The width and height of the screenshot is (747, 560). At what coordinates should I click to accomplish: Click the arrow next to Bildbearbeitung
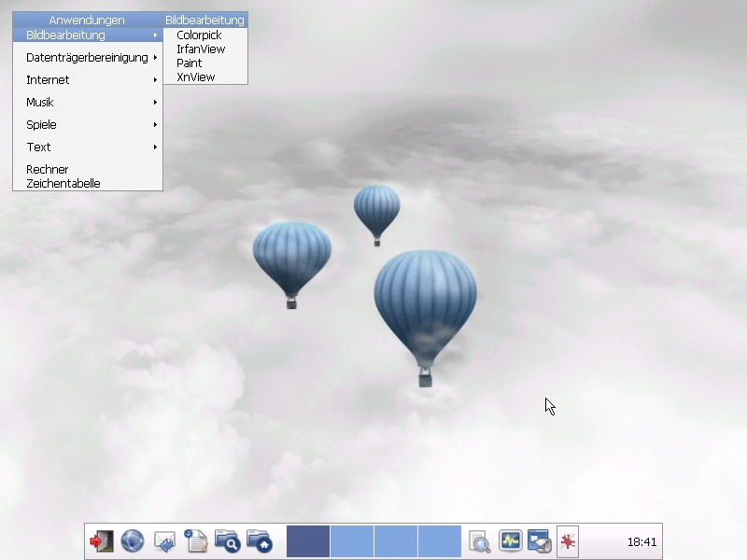pyautogui.click(x=155, y=35)
